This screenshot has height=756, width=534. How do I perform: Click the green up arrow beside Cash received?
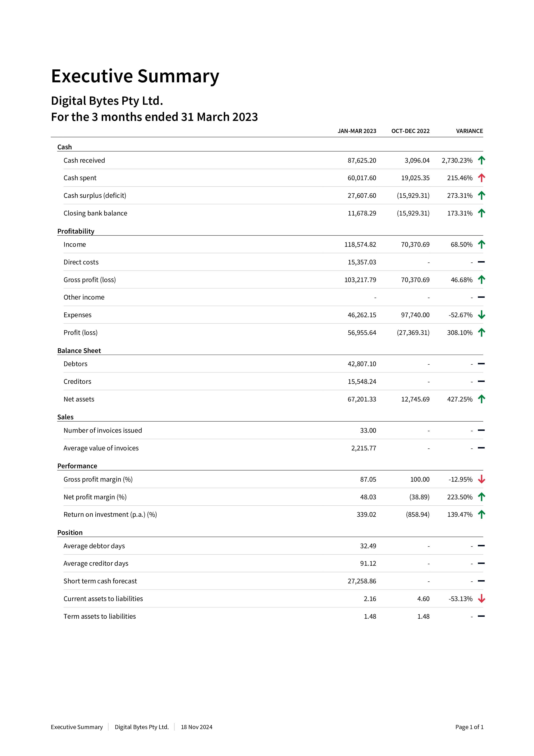(x=481, y=160)
